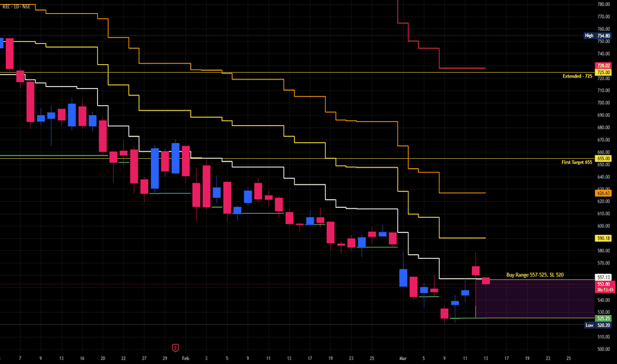Click the white 557.13 price tag
Viewport: 617px width, 364px height.
602,277
